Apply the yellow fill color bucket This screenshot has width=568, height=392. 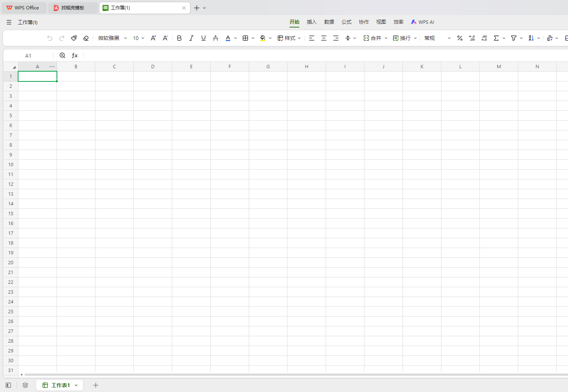tap(263, 38)
